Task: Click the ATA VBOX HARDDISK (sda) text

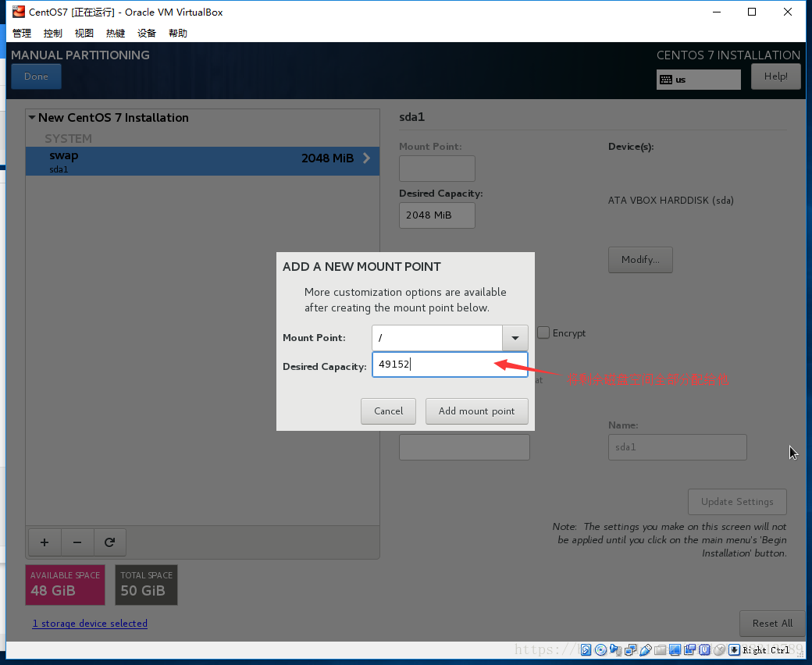Action: click(671, 201)
